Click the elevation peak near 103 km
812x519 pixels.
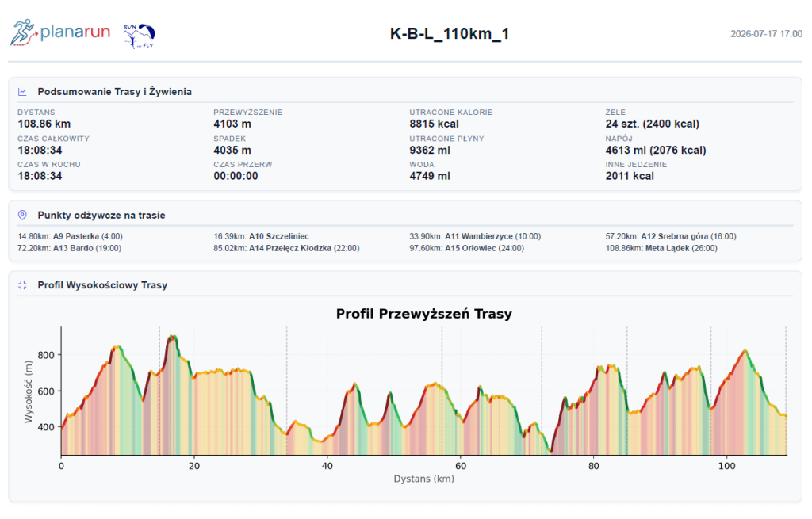[x=745, y=351]
